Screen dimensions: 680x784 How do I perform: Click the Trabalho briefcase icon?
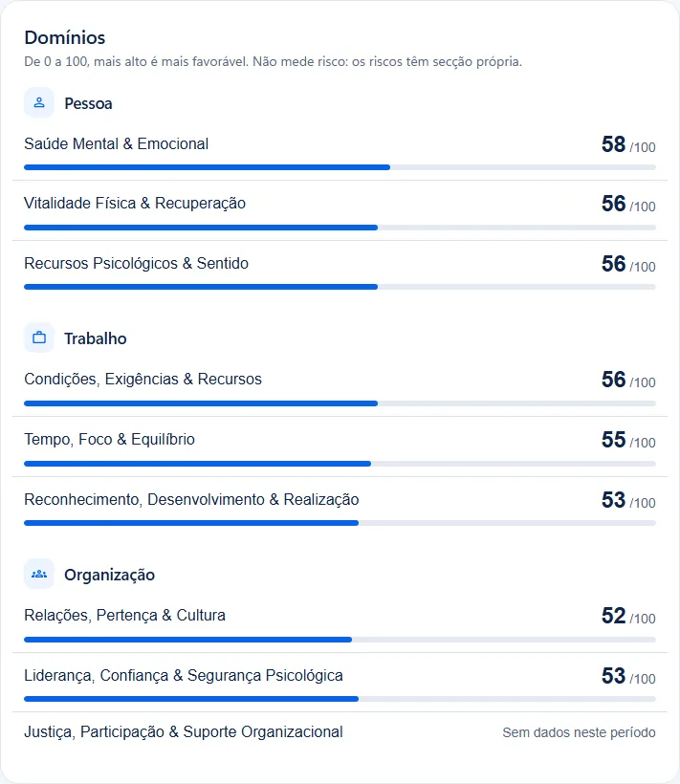pyautogui.click(x=39, y=338)
